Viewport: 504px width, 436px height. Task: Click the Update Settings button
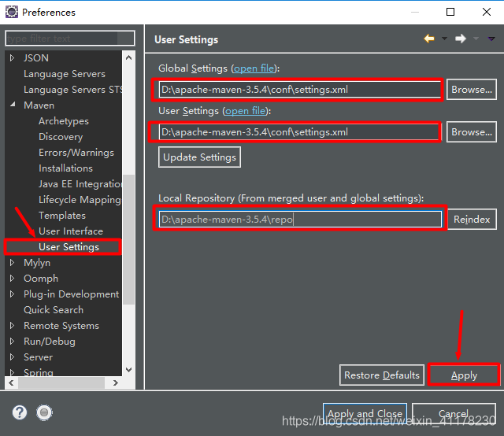tap(199, 157)
